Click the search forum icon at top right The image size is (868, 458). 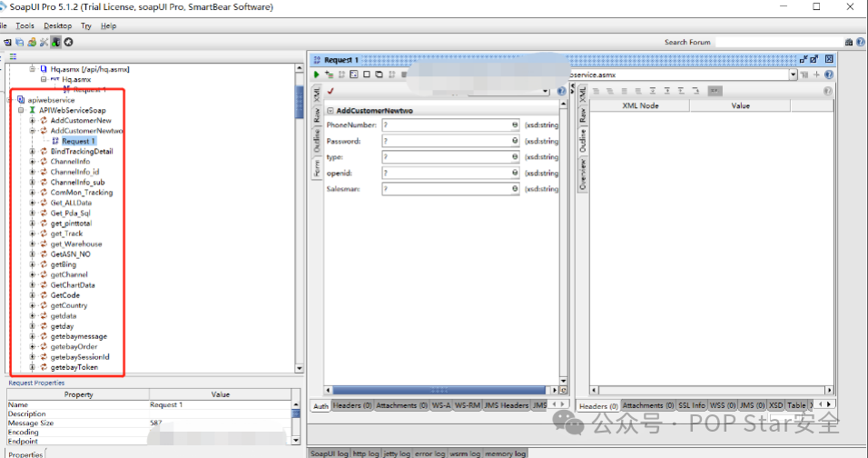point(848,42)
